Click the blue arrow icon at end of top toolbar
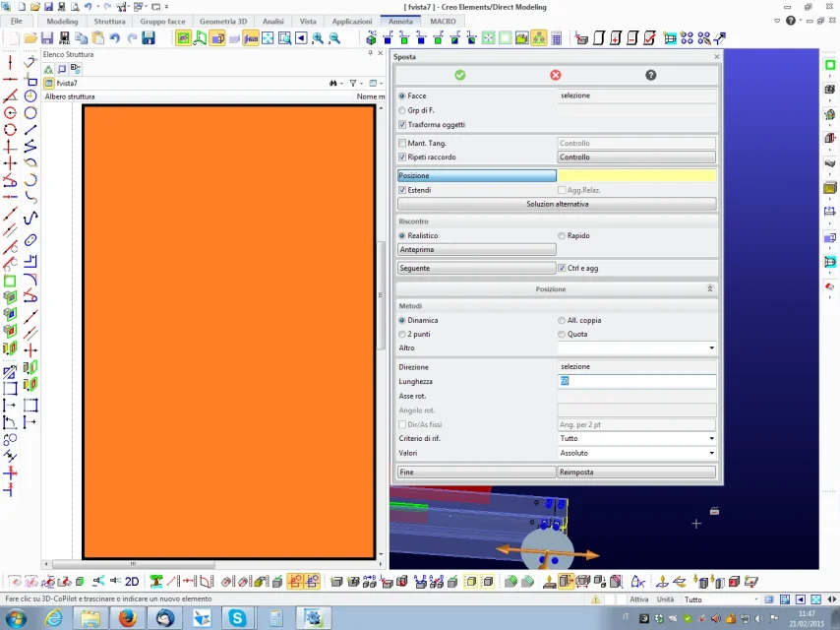The width and height of the screenshot is (840, 630). 721,38
